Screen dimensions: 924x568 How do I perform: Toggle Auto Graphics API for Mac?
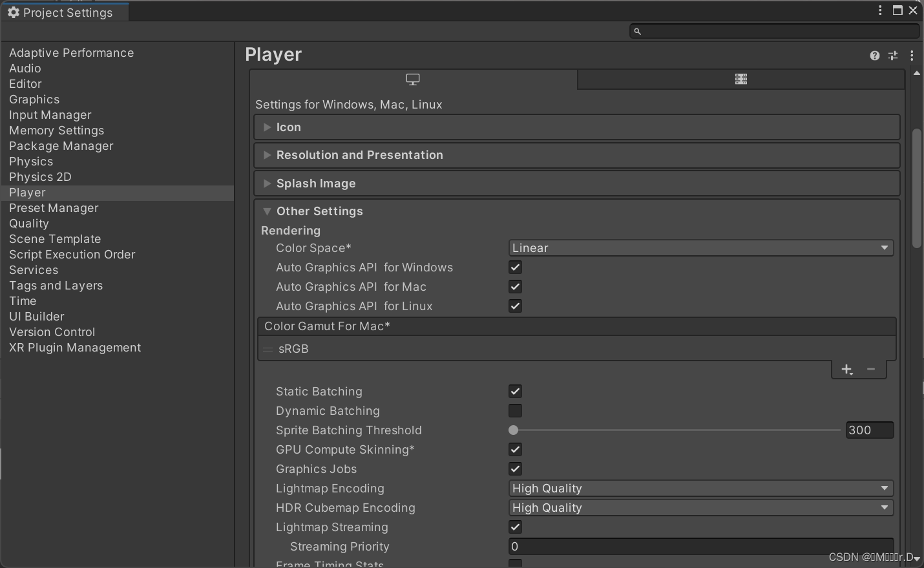pyautogui.click(x=515, y=287)
